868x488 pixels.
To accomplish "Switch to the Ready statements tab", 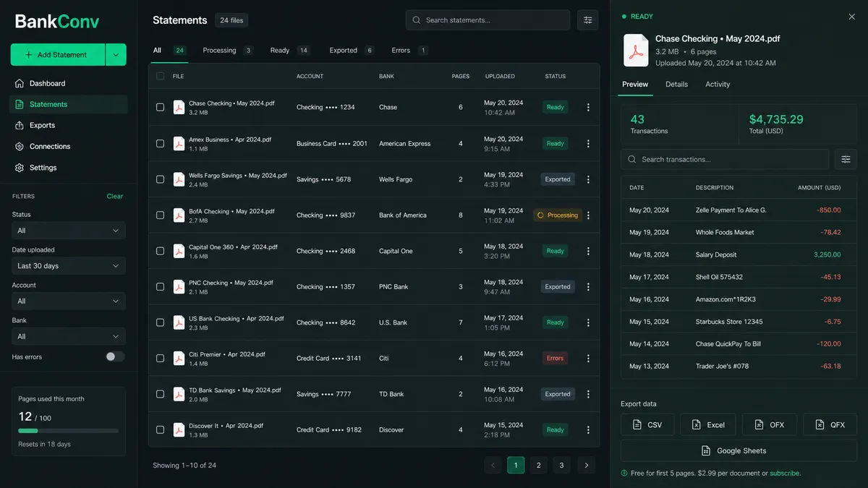I will click(290, 51).
